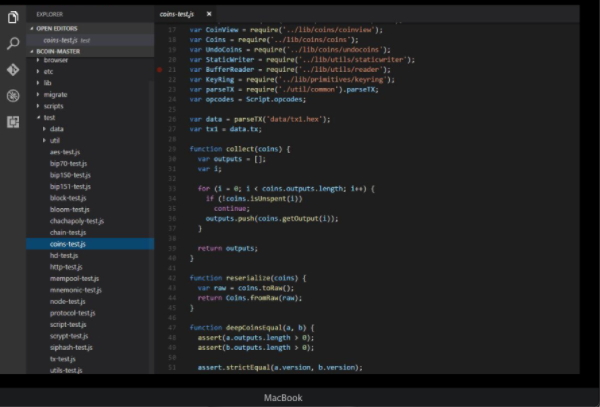Click line number 42 in the gutter

[x=172, y=278]
